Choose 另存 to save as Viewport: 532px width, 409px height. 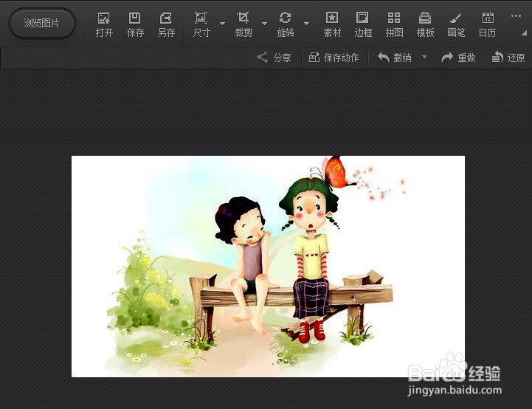166,24
